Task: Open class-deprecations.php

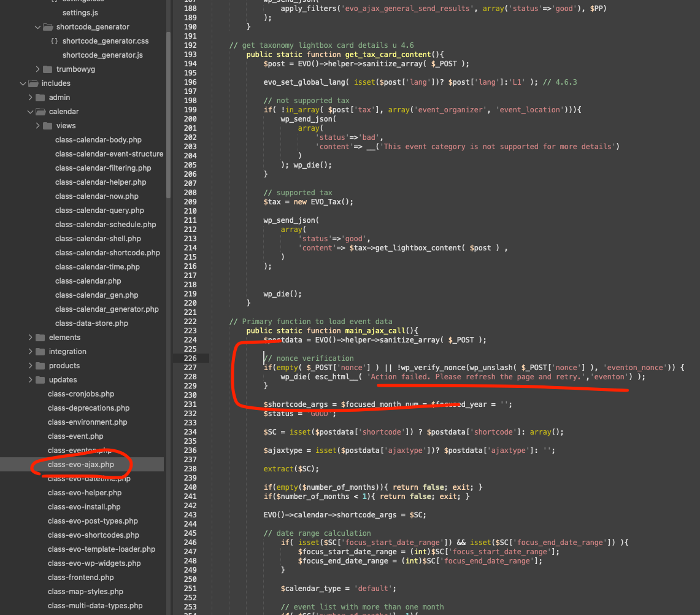Action: (x=88, y=408)
